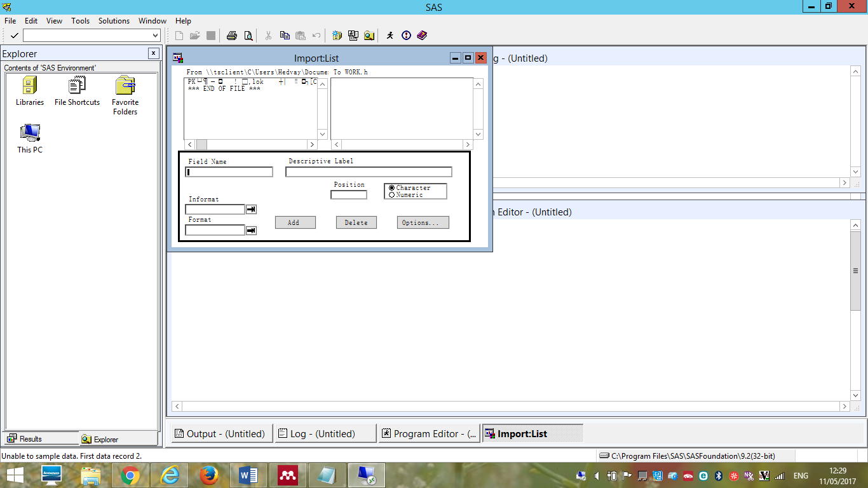Image resolution: width=868 pixels, height=488 pixels.
Task: Open the Solutions menu
Action: [114, 21]
